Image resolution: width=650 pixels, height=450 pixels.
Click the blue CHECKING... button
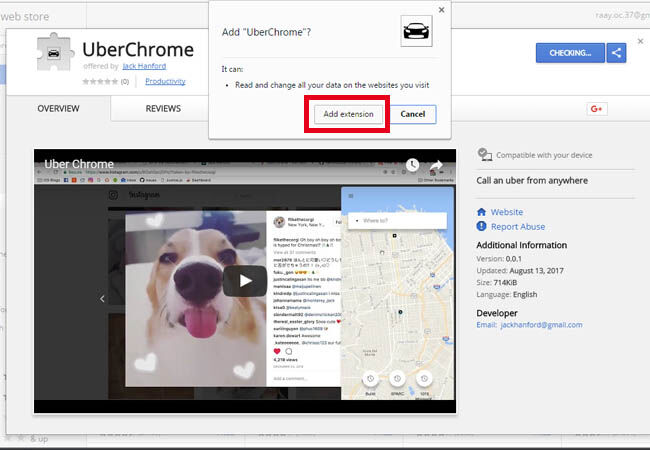[570, 53]
